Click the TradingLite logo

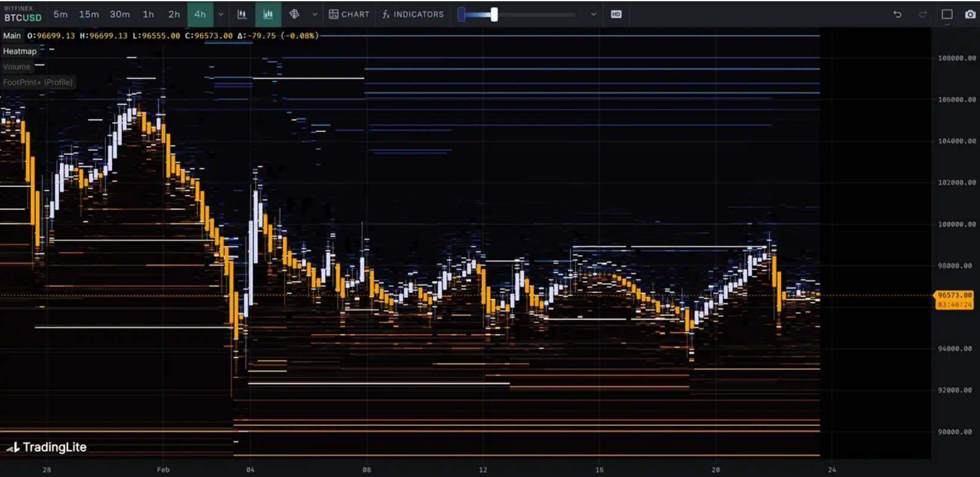(x=47, y=447)
